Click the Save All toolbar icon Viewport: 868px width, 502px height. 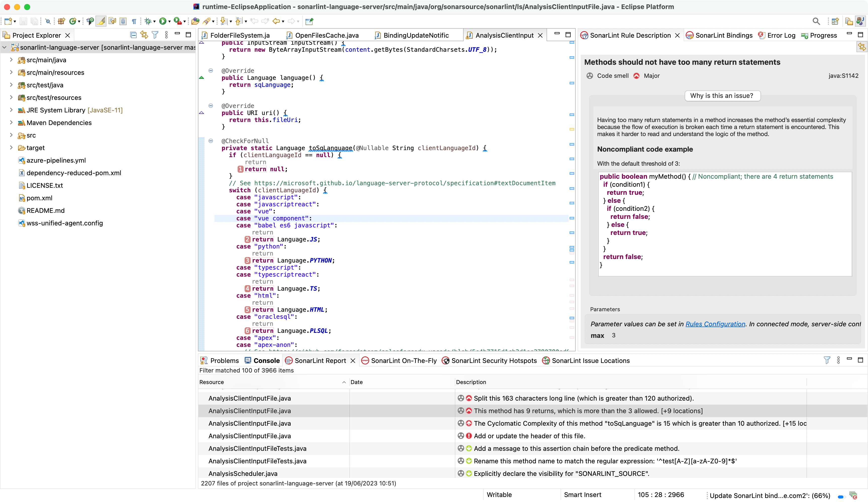(34, 21)
